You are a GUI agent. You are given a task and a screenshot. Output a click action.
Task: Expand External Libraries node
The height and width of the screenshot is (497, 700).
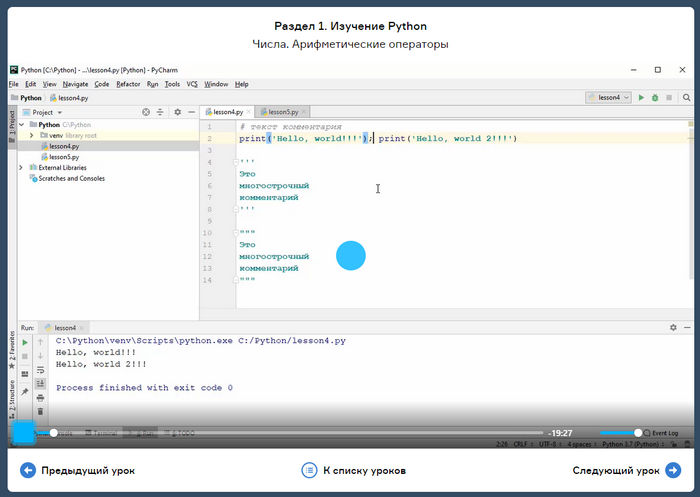tap(21, 167)
